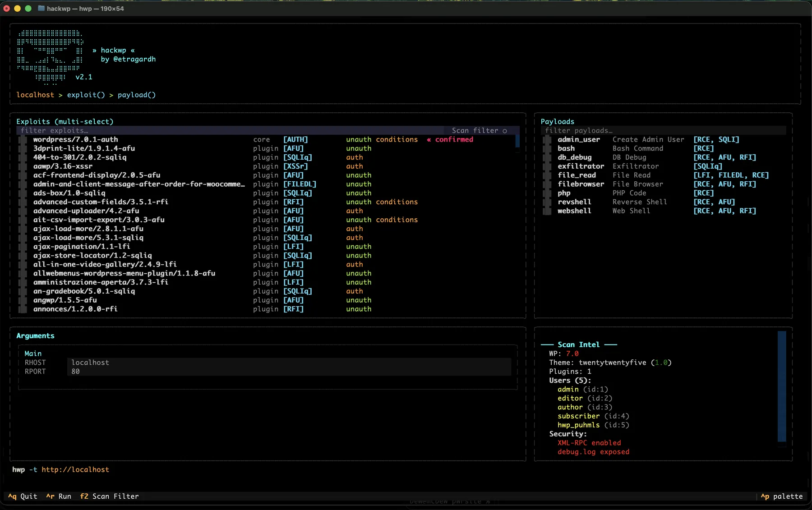The width and height of the screenshot is (812, 510).
Task: Select file_read payload row
Action: [x=663, y=175]
